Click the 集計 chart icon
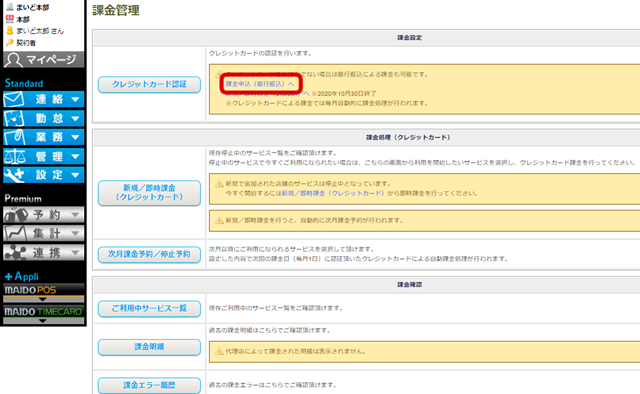640x394 pixels. (15, 233)
